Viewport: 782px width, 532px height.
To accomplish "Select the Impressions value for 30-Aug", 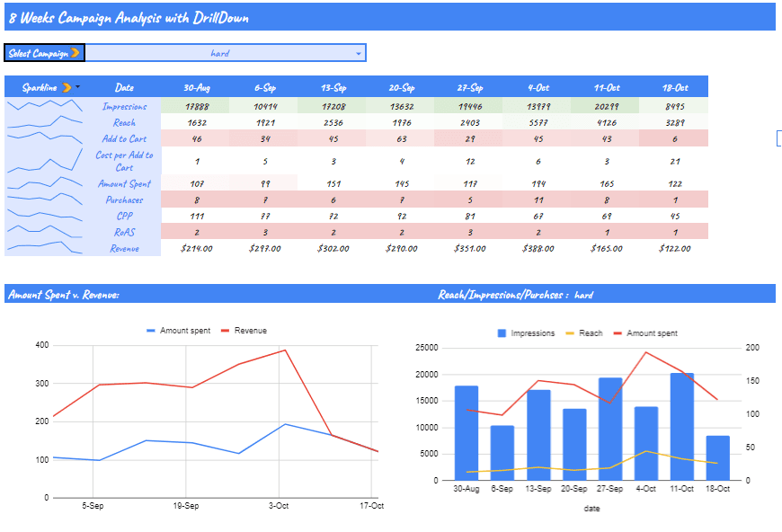I will tap(197, 106).
